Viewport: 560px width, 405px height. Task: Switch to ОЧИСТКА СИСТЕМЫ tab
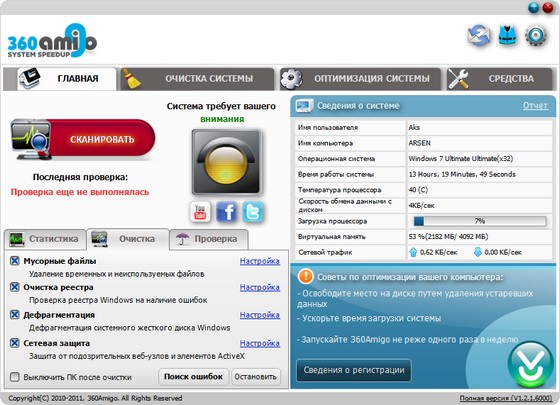pyautogui.click(x=197, y=79)
